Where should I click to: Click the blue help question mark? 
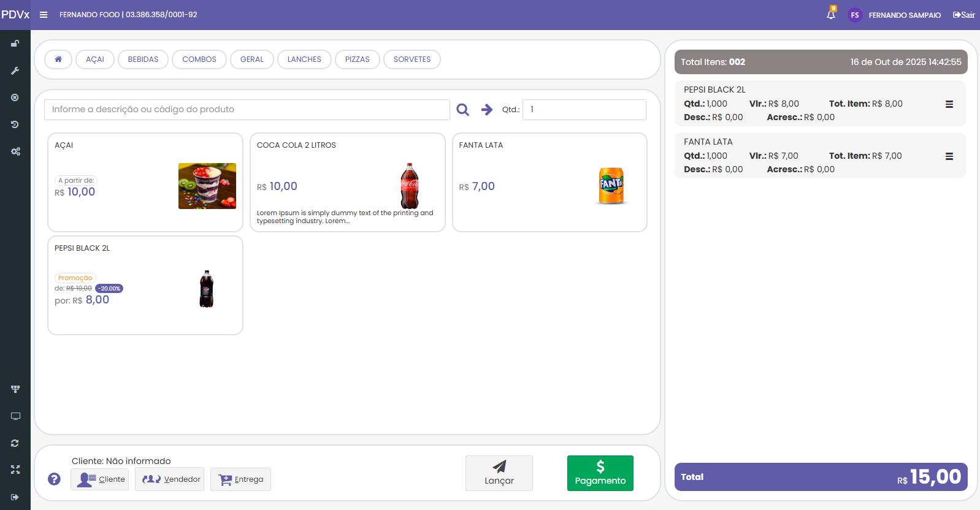pyautogui.click(x=55, y=479)
